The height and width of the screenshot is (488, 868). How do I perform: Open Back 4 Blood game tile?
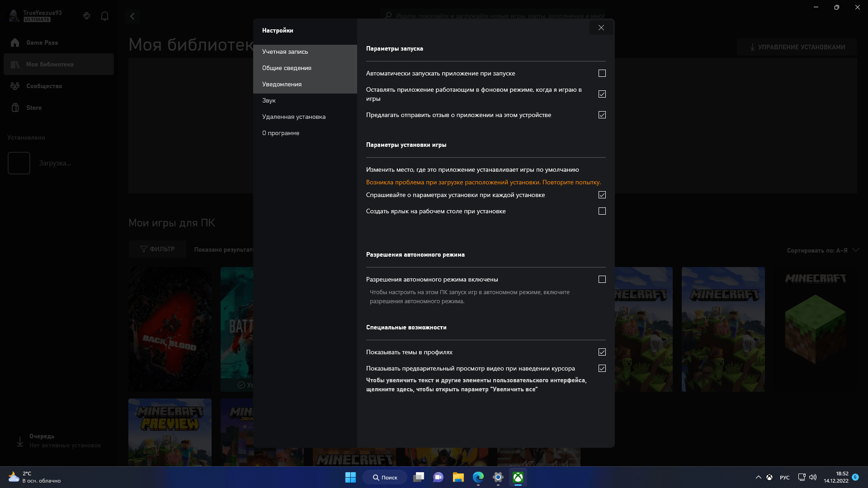tap(170, 329)
